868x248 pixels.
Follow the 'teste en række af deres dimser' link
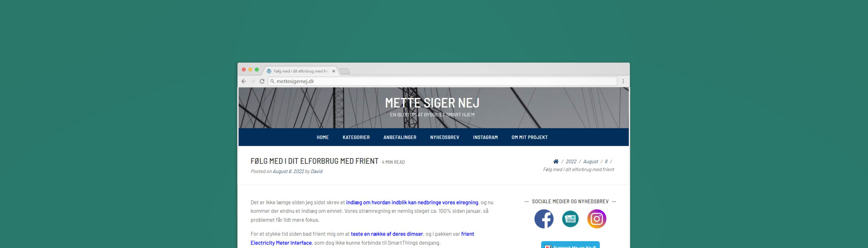(x=387, y=234)
